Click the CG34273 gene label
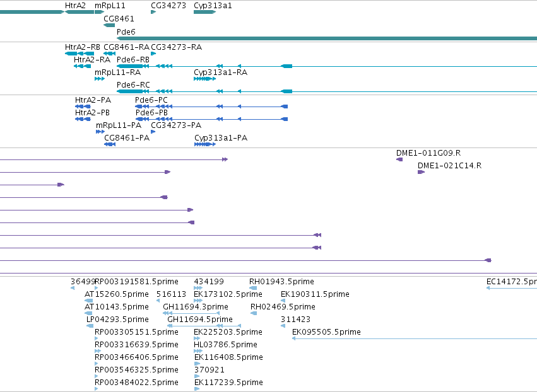 (168, 6)
